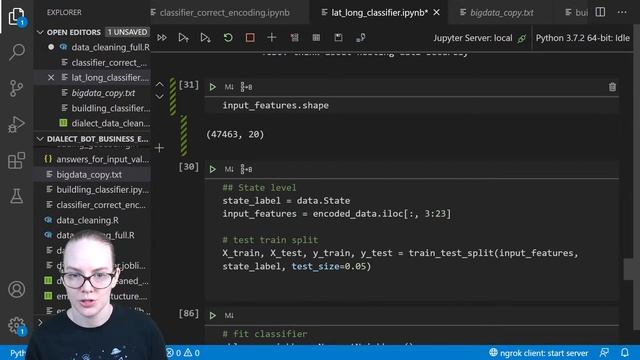The width and height of the screenshot is (640, 360).
Task: Restart the Jupyter kernel
Action: click(x=228, y=38)
